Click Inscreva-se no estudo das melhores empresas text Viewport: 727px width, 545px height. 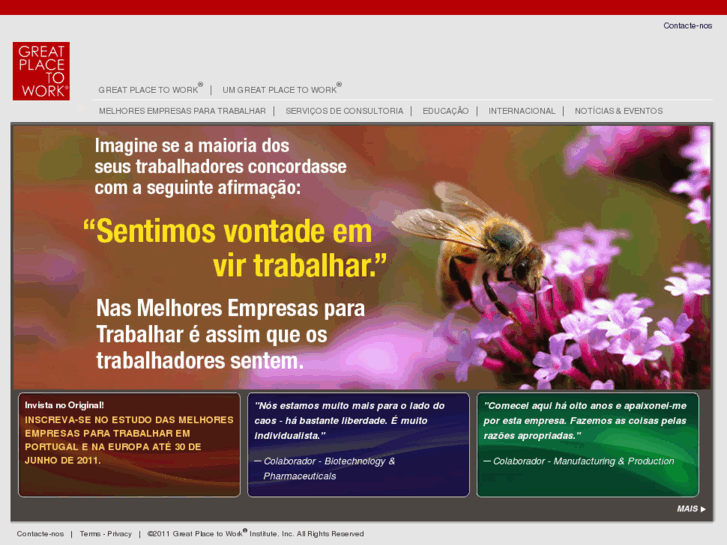coord(129,440)
